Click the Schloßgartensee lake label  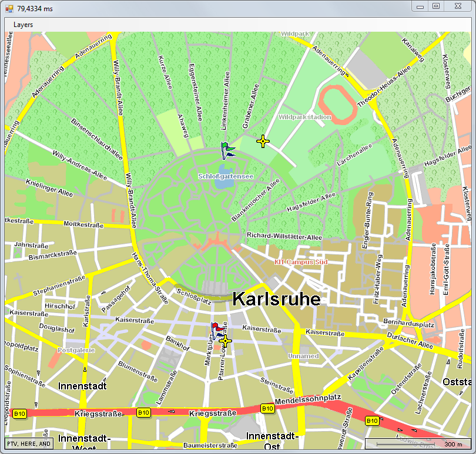coord(226,176)
